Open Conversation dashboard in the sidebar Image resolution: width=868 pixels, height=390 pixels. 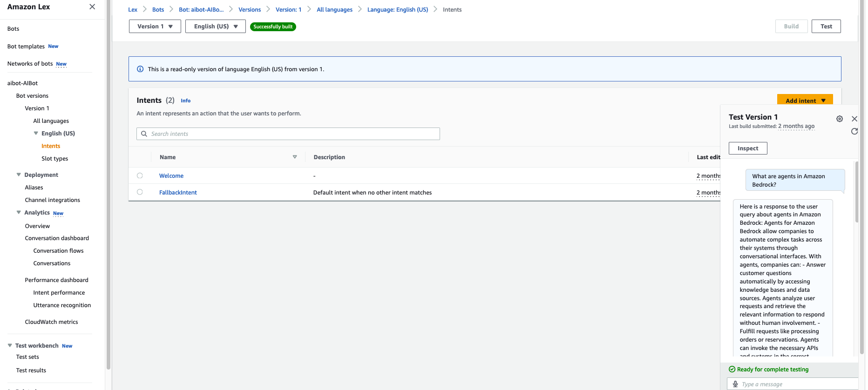tap(57, 238)
